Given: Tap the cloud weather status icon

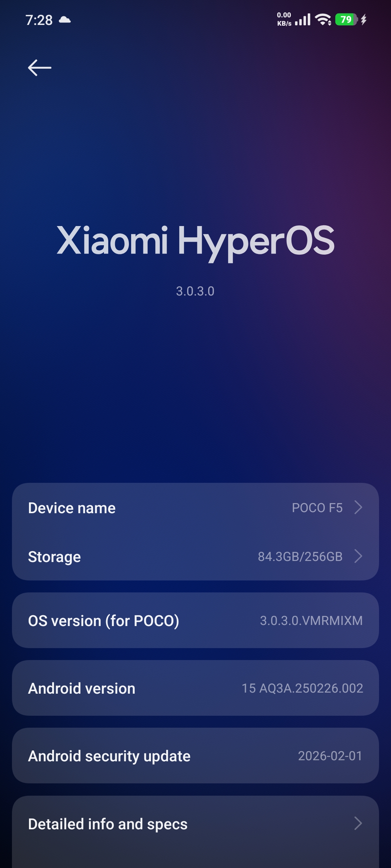Looking at the screenshot, I should tap(65, 20).
